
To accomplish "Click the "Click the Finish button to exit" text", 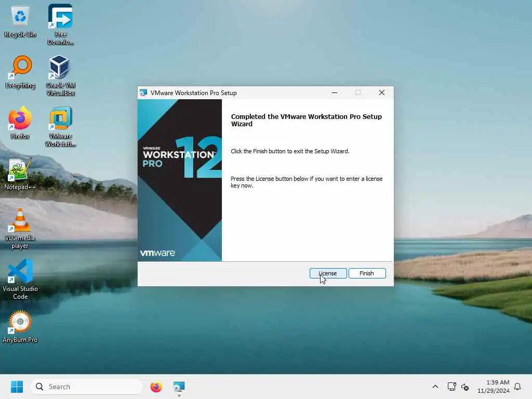I will 290,151.
